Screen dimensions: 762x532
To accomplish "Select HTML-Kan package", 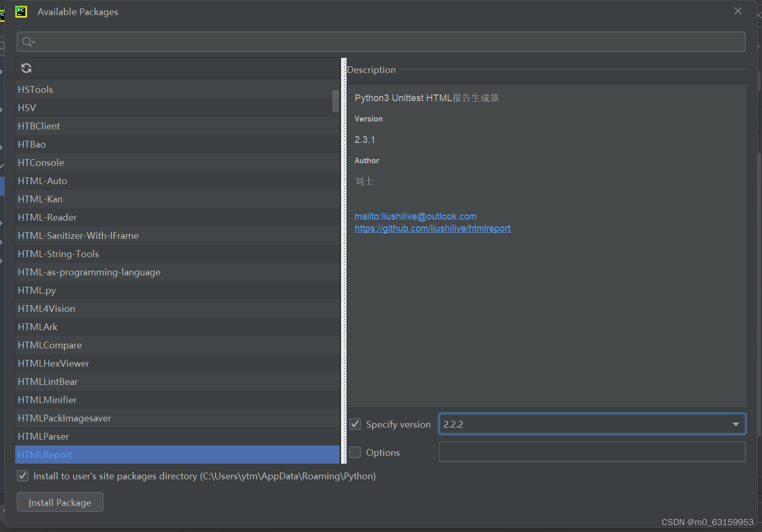I will 177,199.
